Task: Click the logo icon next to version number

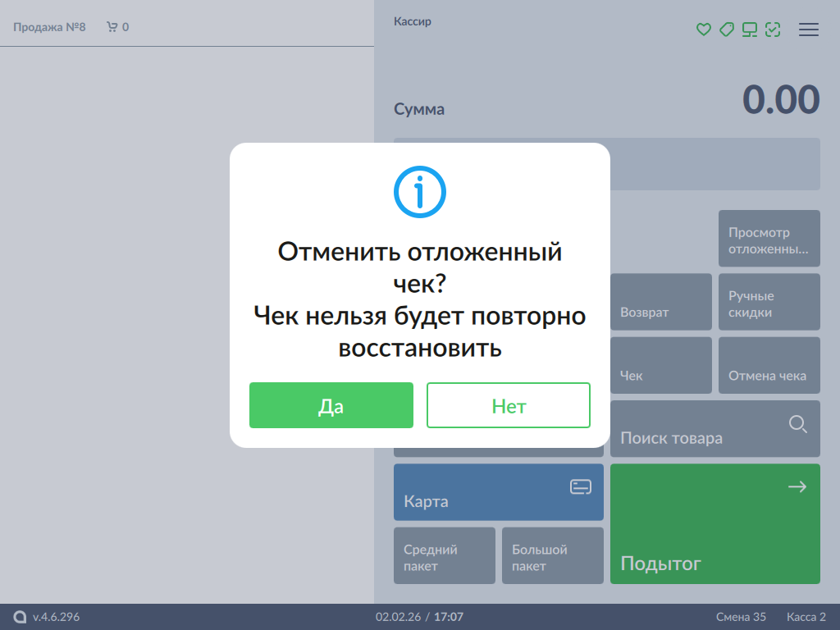Action: (21, 617)
